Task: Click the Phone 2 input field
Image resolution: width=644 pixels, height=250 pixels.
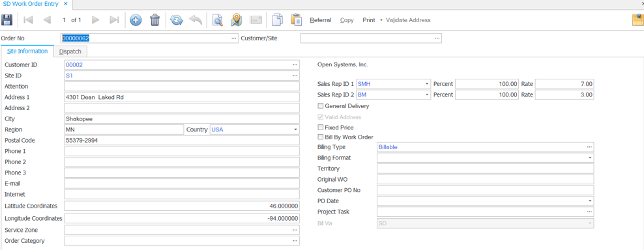Action: (x=182, y=161)
